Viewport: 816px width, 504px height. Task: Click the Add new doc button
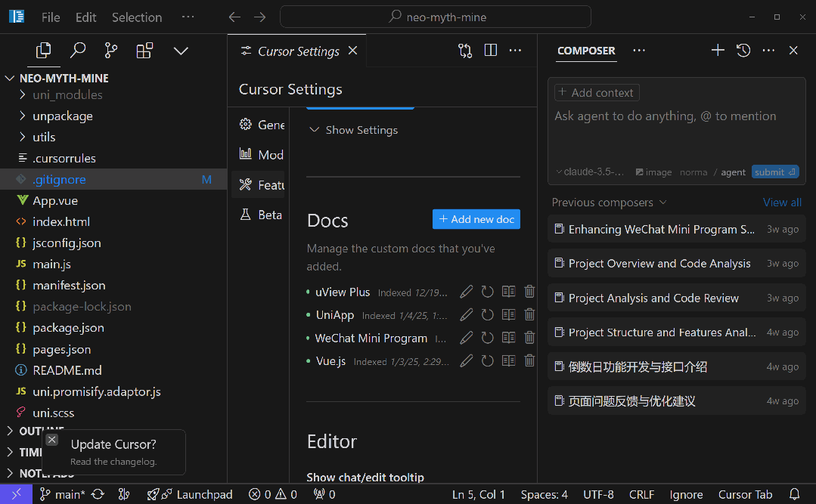coord(476,219)
